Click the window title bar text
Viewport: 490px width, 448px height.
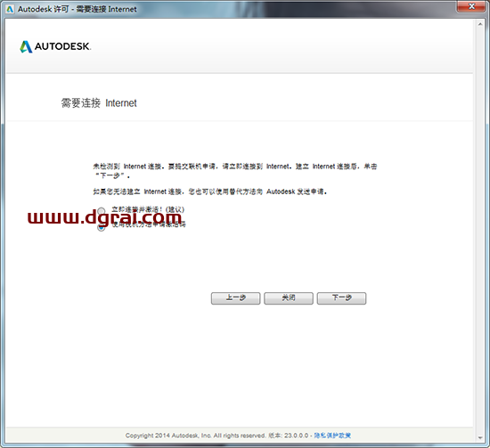coord(78,9)
